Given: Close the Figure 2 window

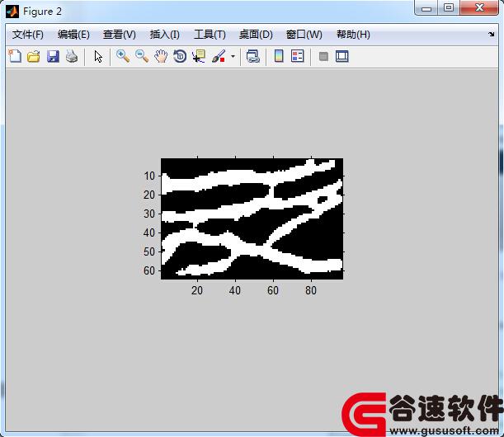Looking at the screenshot, I should click(479, 8).
